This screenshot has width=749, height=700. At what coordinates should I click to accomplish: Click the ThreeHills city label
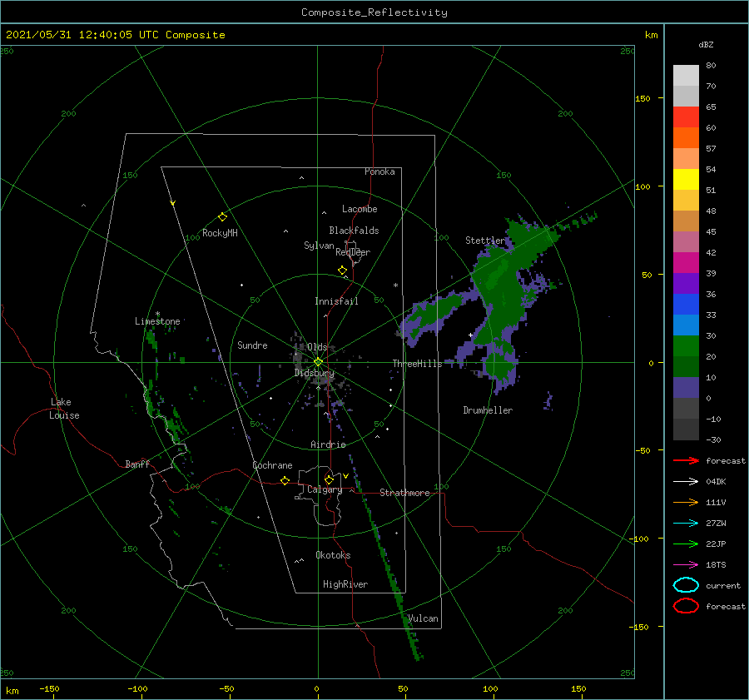click(x=417, y=364)
